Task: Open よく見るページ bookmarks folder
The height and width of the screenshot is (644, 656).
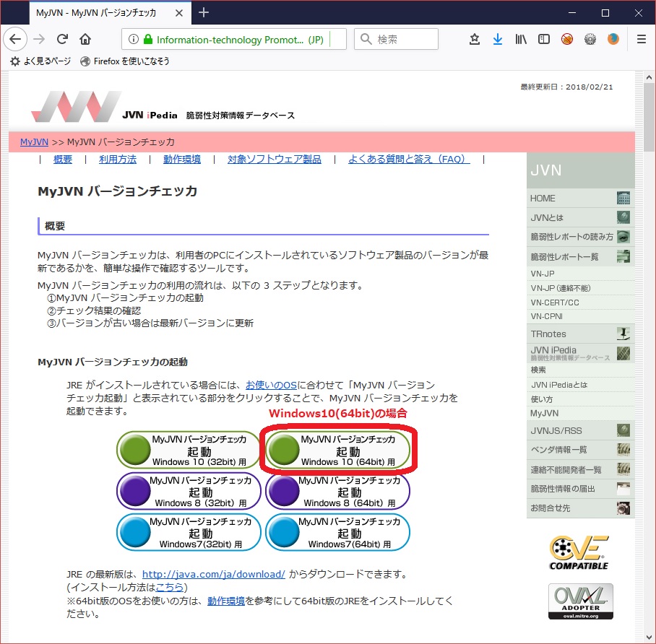Action: pyautogui.click(x=40, y=61)
